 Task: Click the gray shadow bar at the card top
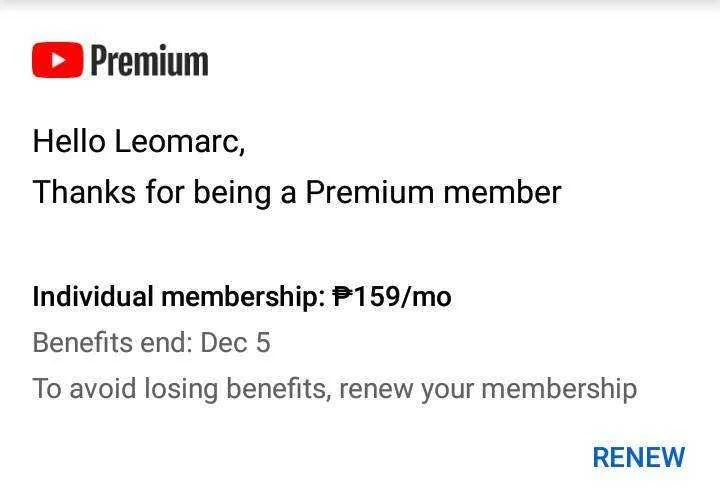coord(360,5)
